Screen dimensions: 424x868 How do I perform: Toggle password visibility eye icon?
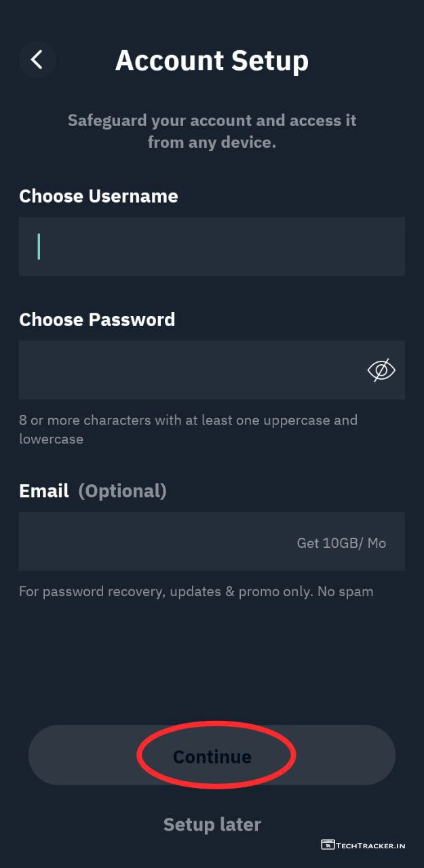coord(381,370)
